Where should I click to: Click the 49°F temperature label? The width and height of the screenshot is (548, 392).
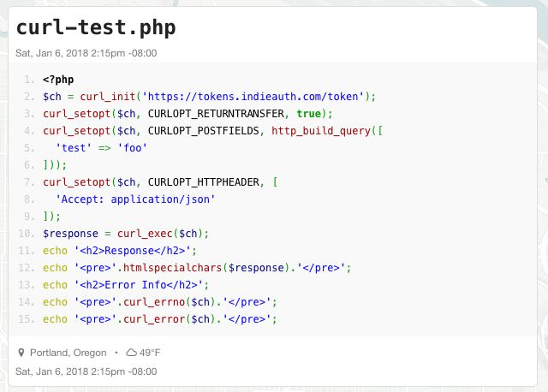(x=150, y=353)
